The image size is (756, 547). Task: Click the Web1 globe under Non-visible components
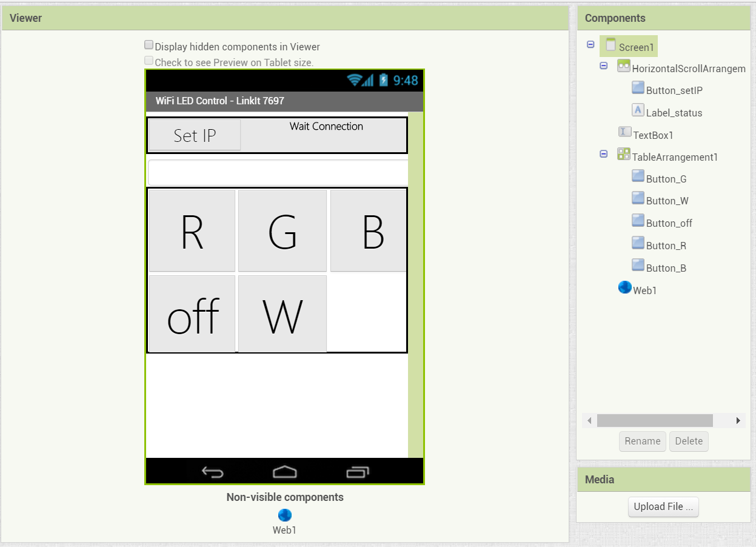[285, 515]
